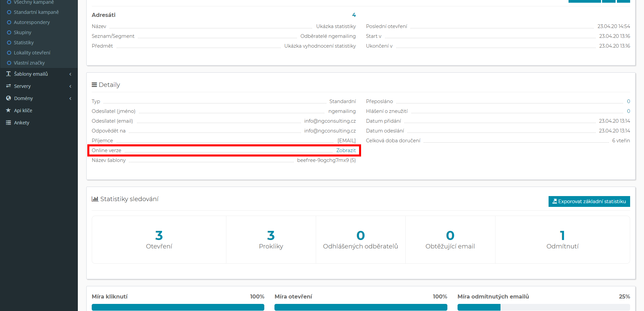Image resolution: width=644 pixels, height=311 pixels.
Task: Go to Lokality otevření page
Action: (32, 53)
